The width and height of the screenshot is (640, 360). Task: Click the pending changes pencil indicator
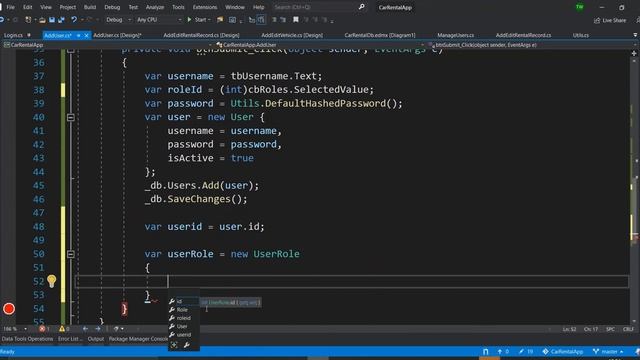tap(526, 352)
